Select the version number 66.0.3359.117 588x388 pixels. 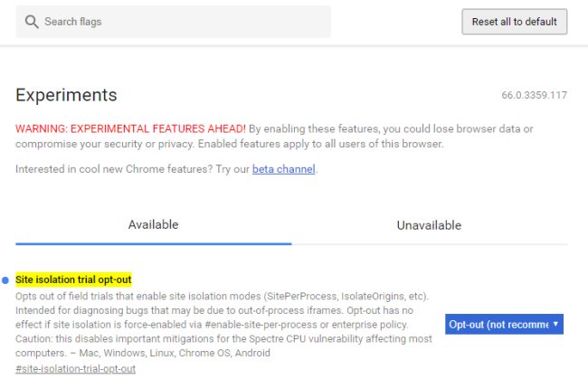click(x=534, y=95)
